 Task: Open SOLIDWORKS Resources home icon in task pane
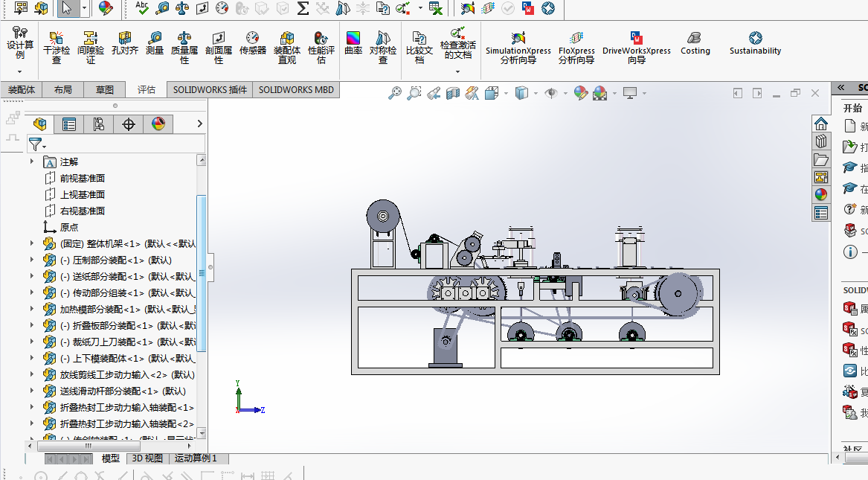click(821, 124)
